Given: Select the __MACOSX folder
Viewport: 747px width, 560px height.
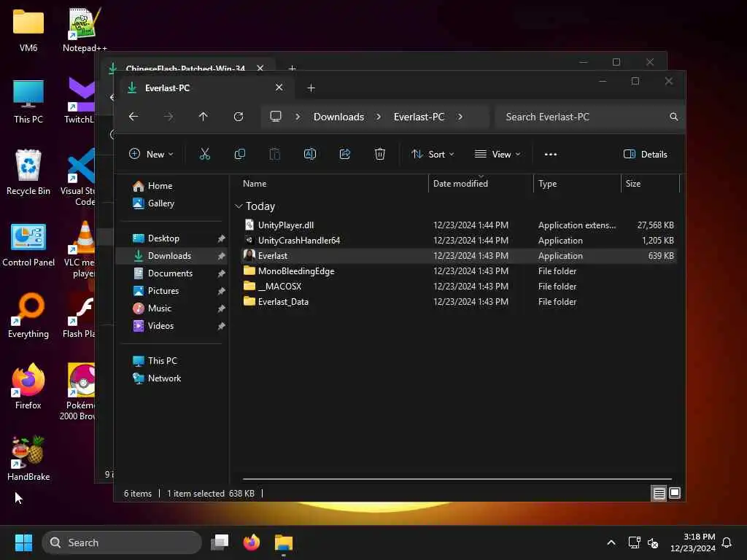Looking at the screenshot, I should [x=459, y=286].
